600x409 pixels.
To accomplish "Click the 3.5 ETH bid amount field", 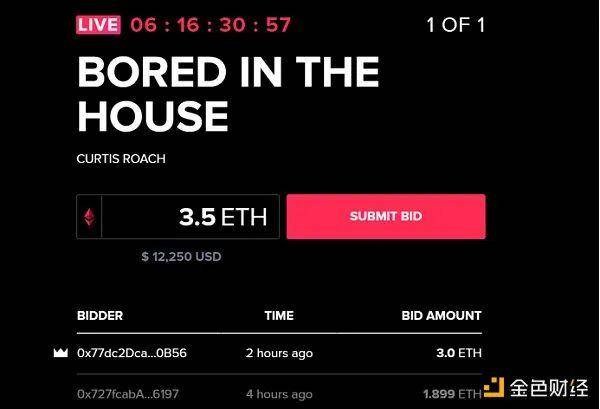I will point(178,217).
